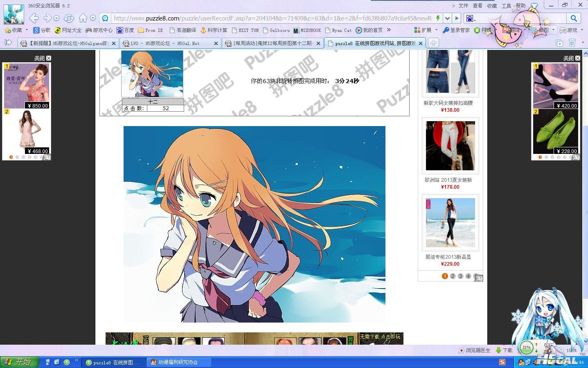Viewport: 588px width, 368px height.
Task: Open the 登录管家 login manager
Action: click(x=456, y=30)
